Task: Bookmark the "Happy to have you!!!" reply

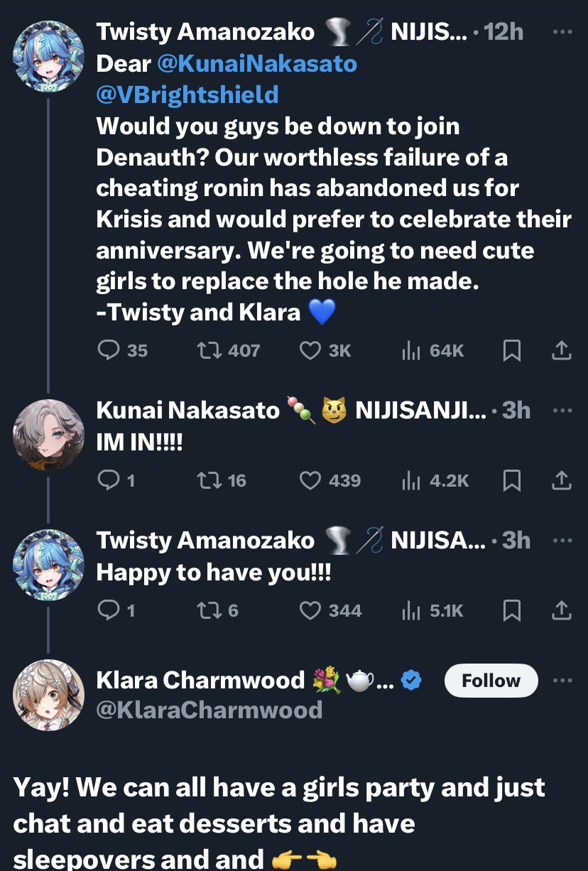Action: (x=511, y=611)
